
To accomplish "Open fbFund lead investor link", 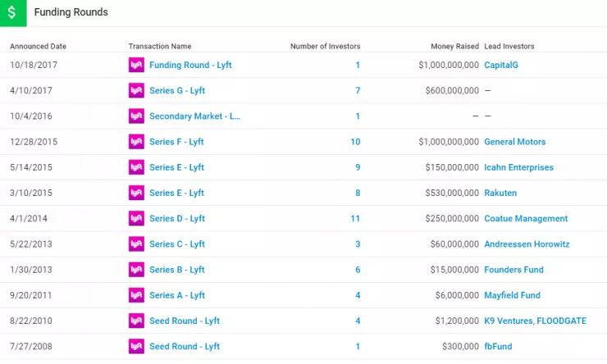I will click(x=498, y=347).
